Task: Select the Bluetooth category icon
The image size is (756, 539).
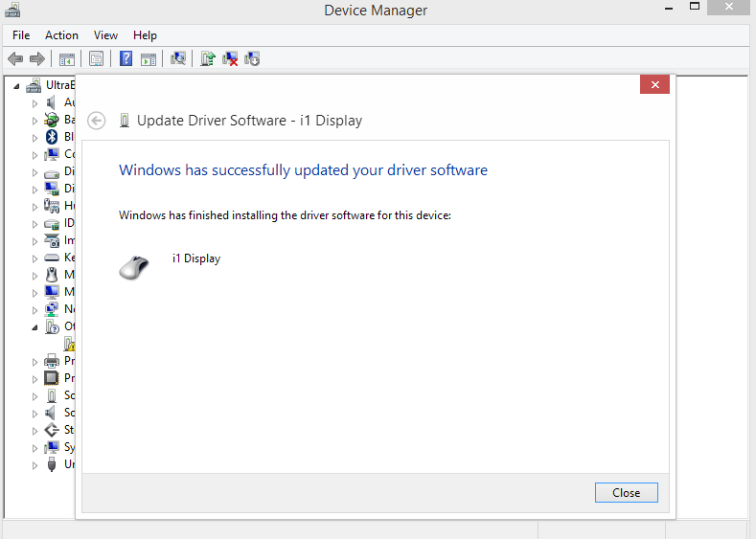Action: click(52, 137)
